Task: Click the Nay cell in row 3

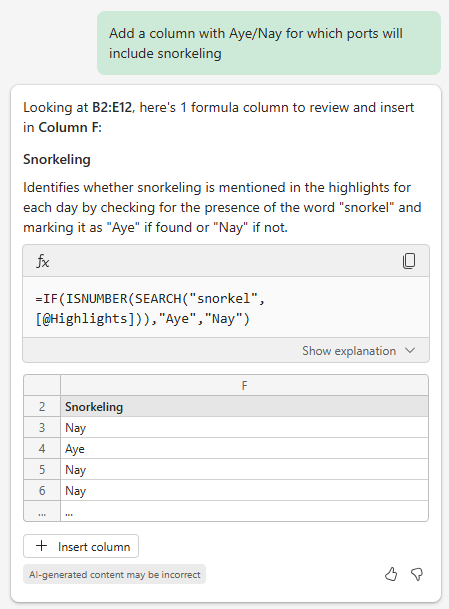Action: click(x=244, y=427)
